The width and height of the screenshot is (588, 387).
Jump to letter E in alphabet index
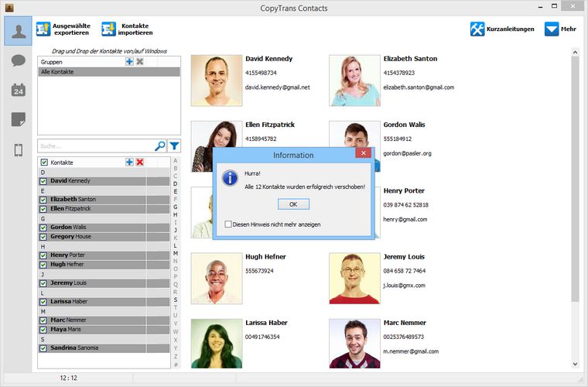pyautogui.click(x=175, y=191)
